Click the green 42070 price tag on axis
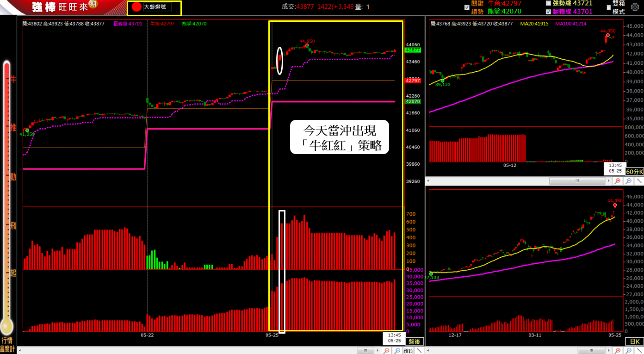The image size is (644, 354). pyautogui.click(x=413, y=101)
